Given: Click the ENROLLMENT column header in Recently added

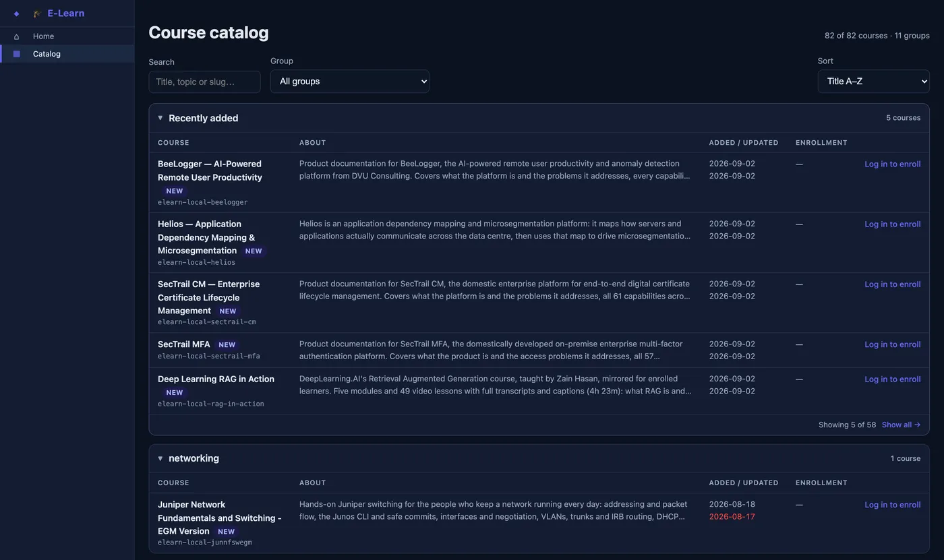Looking at the screenshot, I should tap(821, 143).
